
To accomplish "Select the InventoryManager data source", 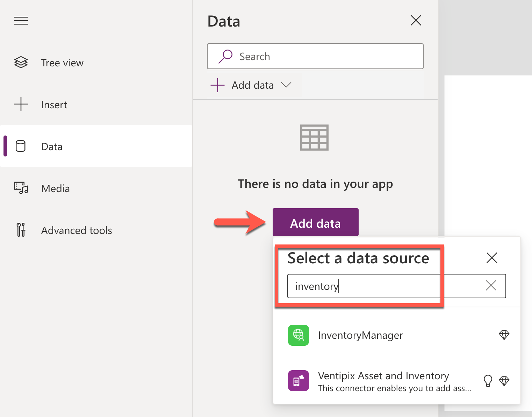I will (397, 335).
